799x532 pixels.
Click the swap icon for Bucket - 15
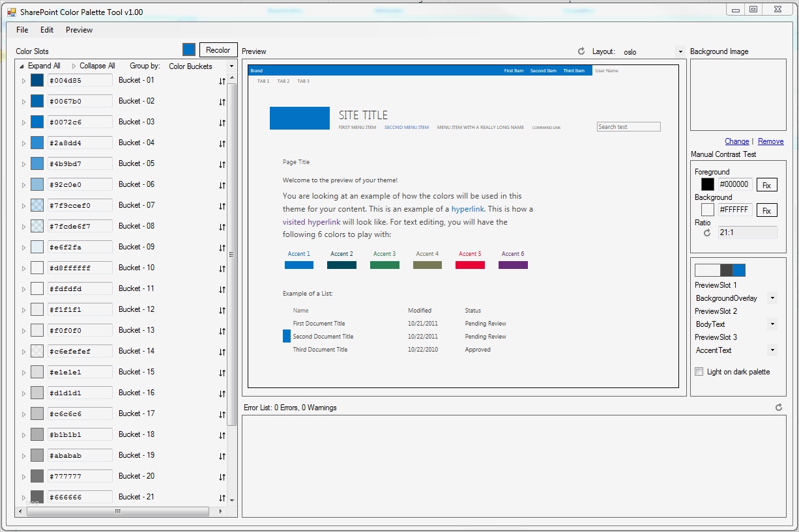click(222, 373)
